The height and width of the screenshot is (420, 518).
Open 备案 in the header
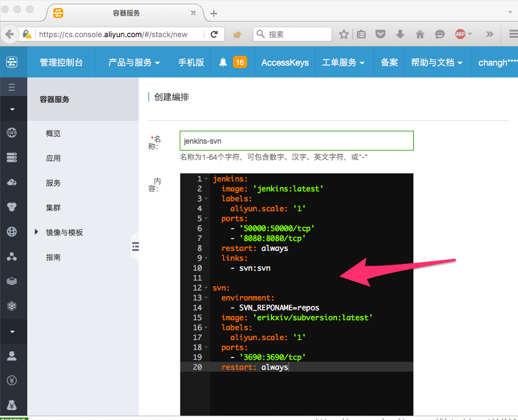(x=389, y=62)
